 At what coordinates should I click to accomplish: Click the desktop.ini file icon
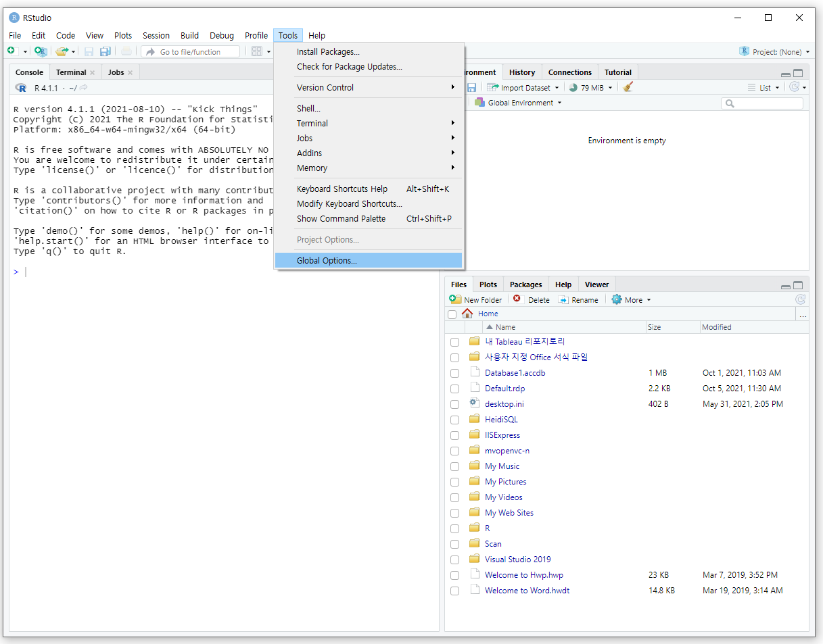(474, 403)
